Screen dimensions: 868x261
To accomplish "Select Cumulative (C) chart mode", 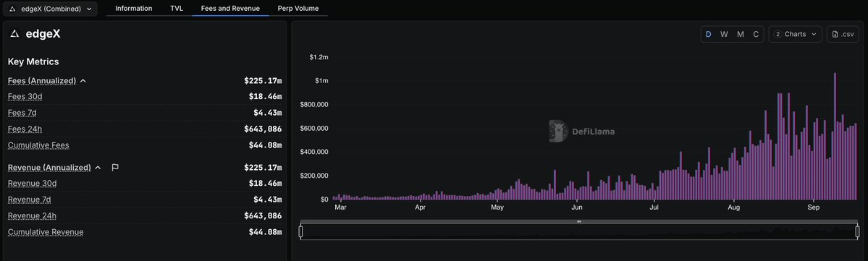I will 756,34.
